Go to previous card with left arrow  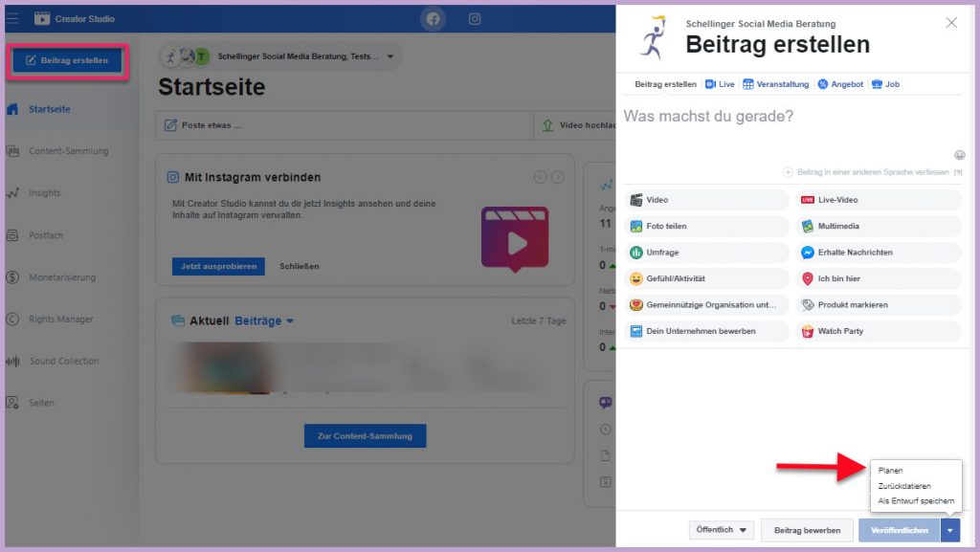540,177
